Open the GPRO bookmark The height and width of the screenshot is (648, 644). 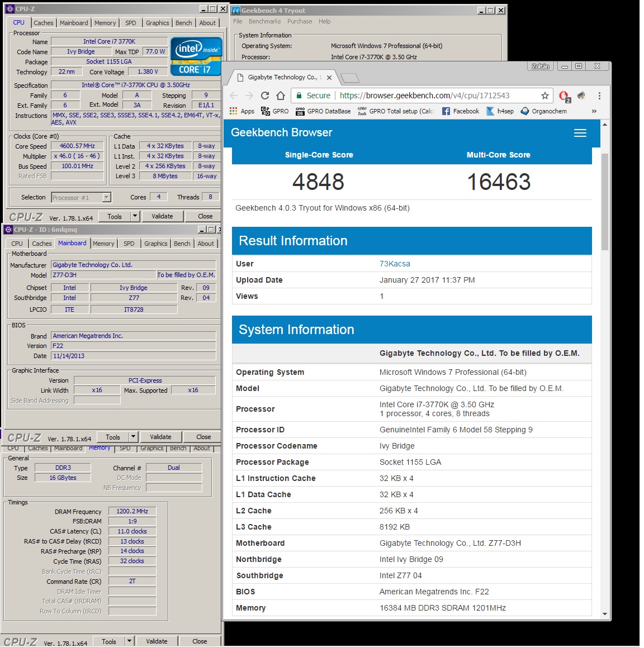click(x=274, y=111)
